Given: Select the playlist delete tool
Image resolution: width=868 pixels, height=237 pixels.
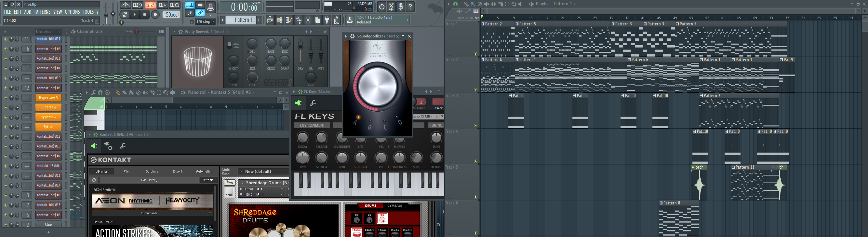Looking at the screenshot, I should point(480,4).
